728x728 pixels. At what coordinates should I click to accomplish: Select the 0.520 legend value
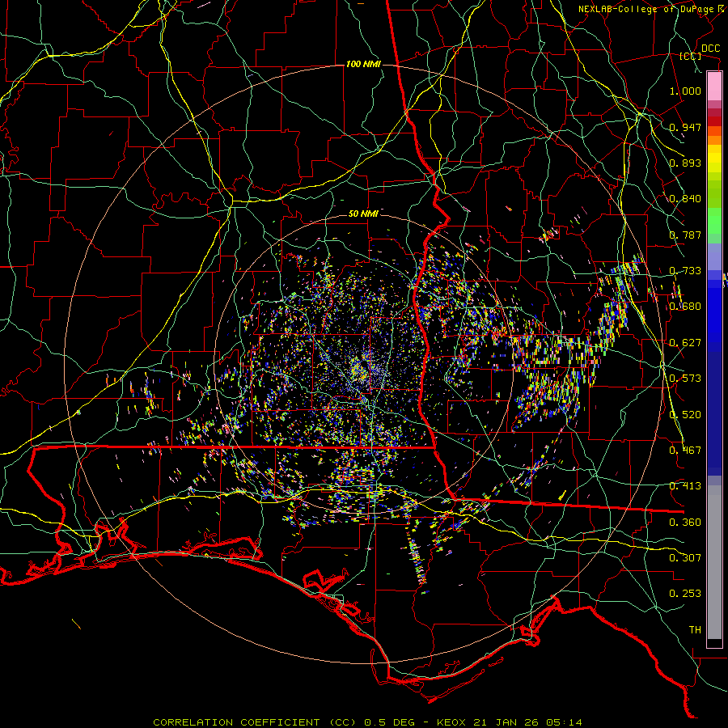685,415
